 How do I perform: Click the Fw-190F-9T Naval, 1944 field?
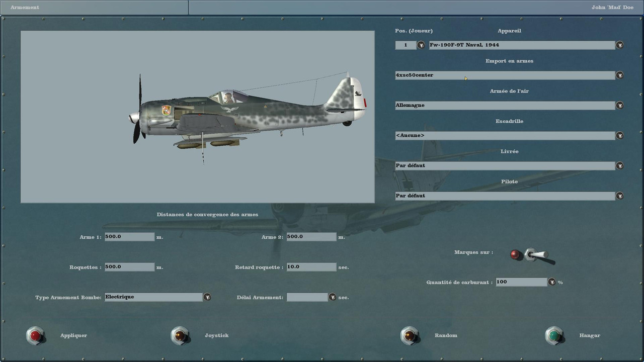point(522,45)
